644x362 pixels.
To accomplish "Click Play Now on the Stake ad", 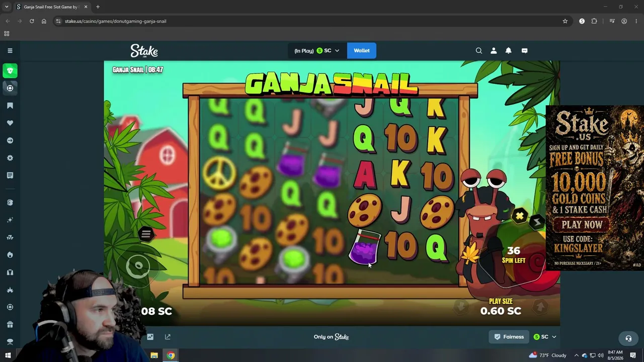I will click(x=582, y=225).
